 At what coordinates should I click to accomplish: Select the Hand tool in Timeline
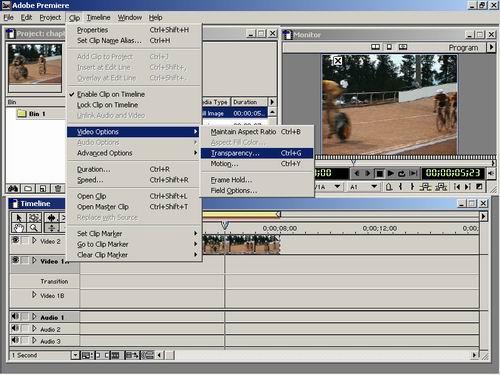click(19, 228)
